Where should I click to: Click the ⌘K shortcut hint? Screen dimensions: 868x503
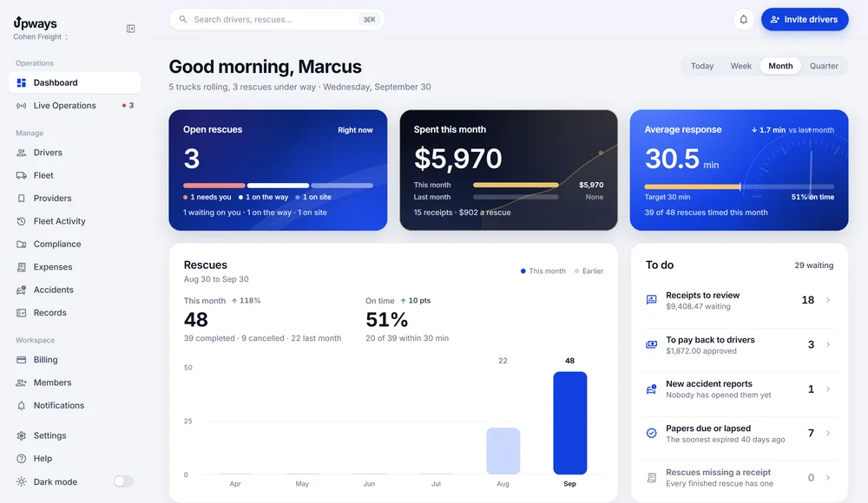pyautogui.click(x=369, y=19)
